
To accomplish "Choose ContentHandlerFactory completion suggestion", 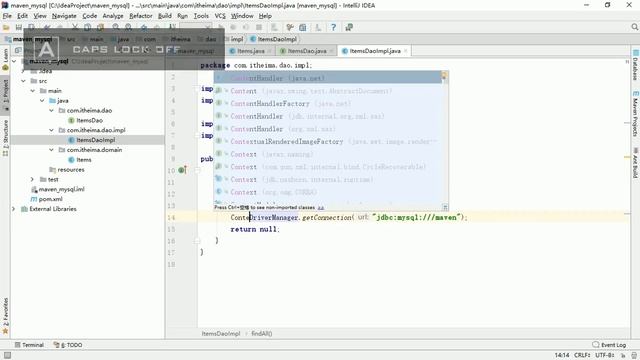I will pyautogui.click(x=328, y=103).
